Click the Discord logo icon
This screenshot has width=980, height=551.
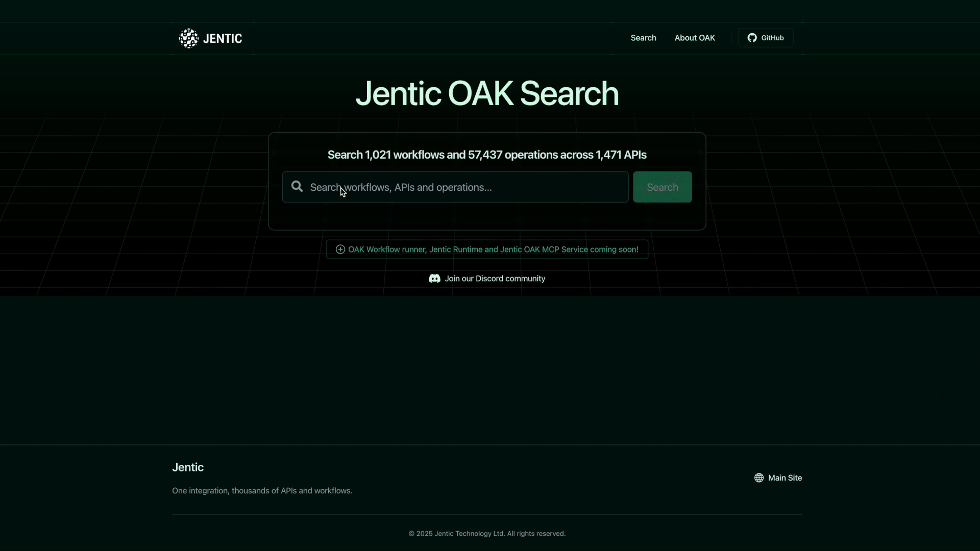[434, 279]
